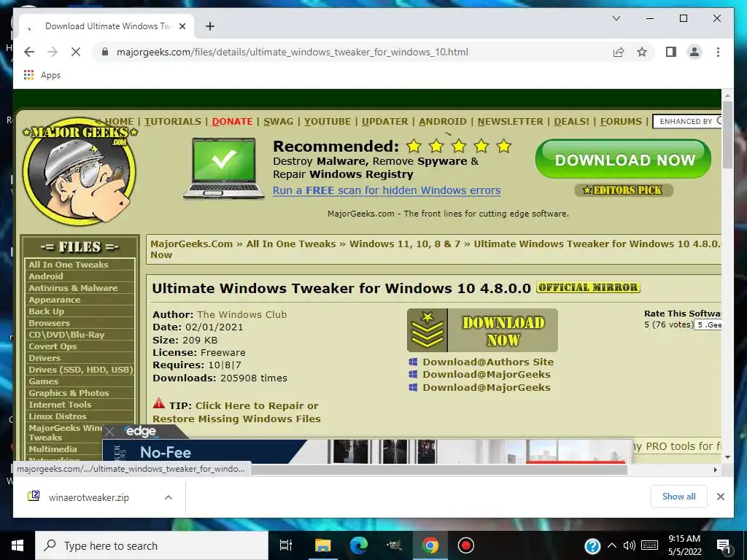Close the downloads shelf
Viewport: 747px width, 560px height.
coord(720,497)
